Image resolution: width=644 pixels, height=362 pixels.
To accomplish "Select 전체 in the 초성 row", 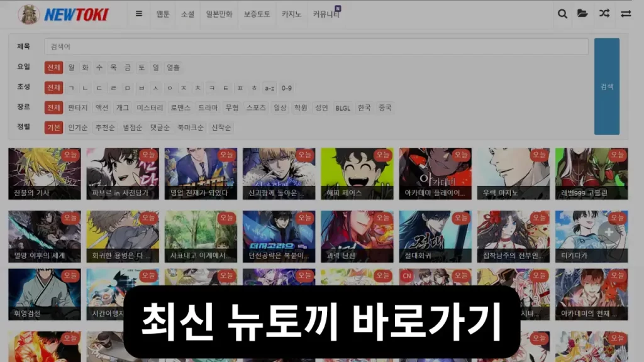I will [53, 88].
